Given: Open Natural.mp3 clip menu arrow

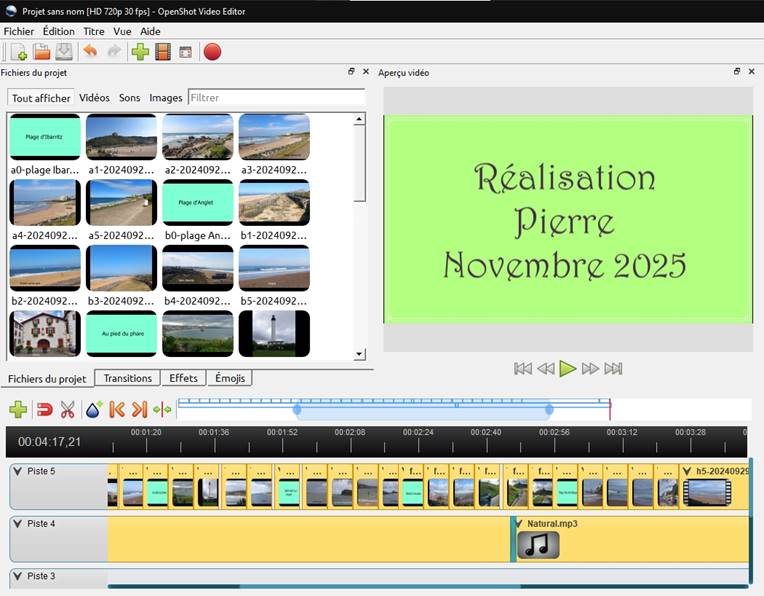Looking at the screenshot, I should tap(518, 523).
